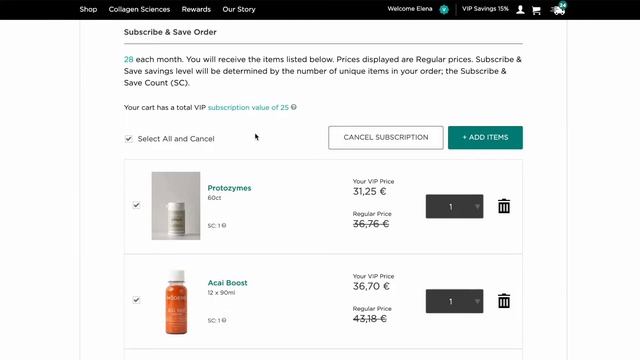
Task: Click the SC info icon under Protozymes
Action: pos(224,225)
